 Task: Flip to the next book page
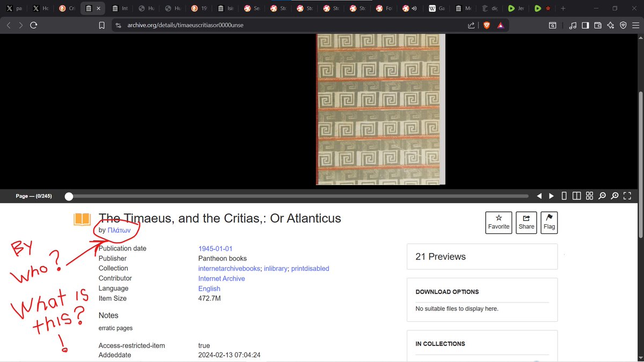tap(551, 196)
